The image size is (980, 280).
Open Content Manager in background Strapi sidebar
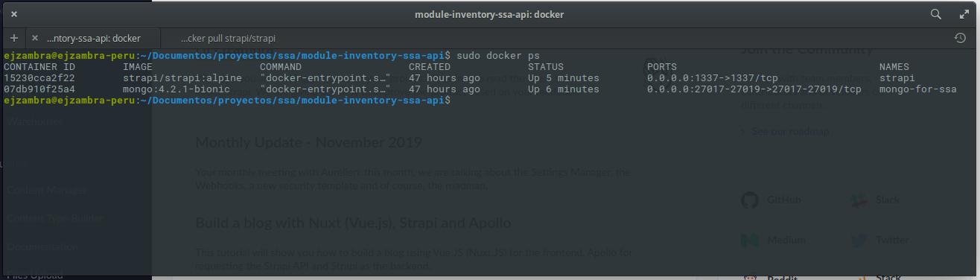tap(47, 190)
